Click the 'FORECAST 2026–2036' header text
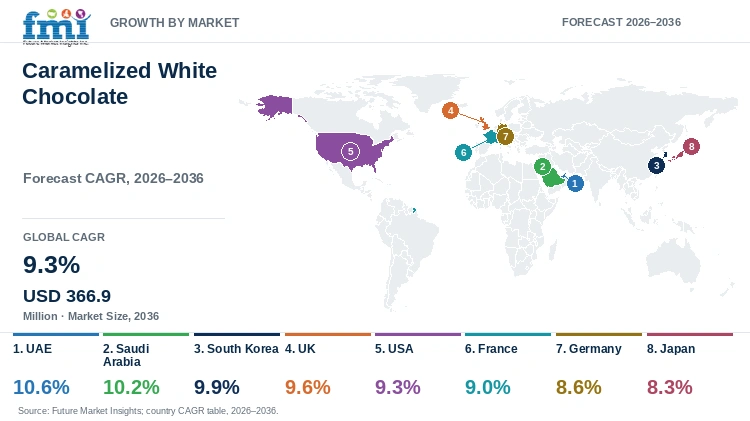Image resolution: width=750 pixels, height=421 pixels. tap(621, 22)
